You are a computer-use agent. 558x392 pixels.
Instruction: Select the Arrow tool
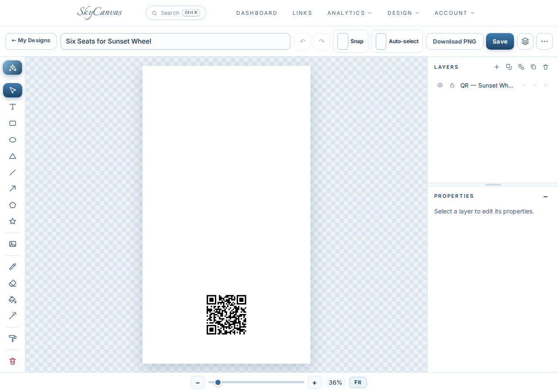[13, 189]
